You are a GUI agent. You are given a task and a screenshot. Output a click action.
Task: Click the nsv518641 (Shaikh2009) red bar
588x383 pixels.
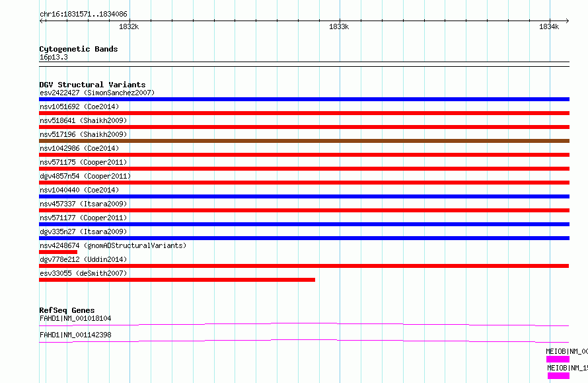(304, 127)
